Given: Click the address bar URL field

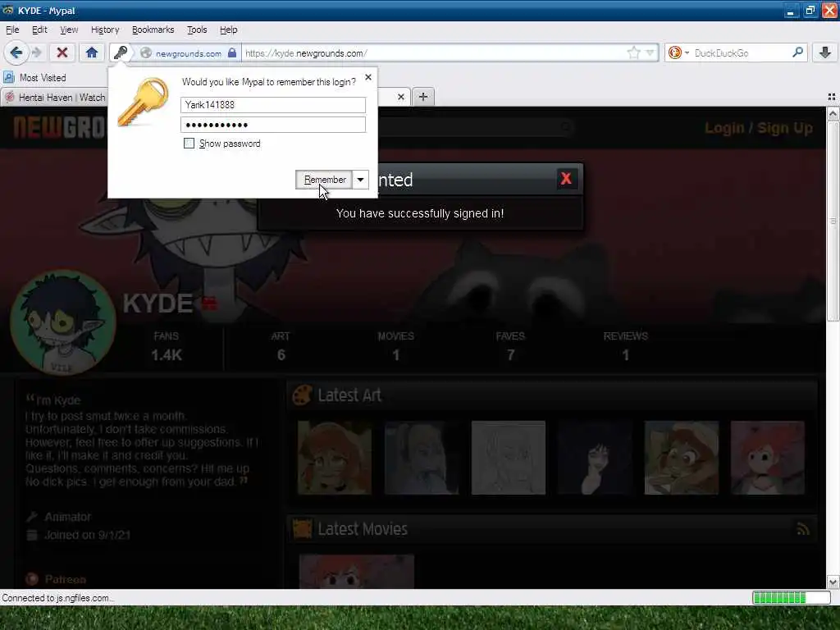Looking at the screenshot, I should point(434,52).
